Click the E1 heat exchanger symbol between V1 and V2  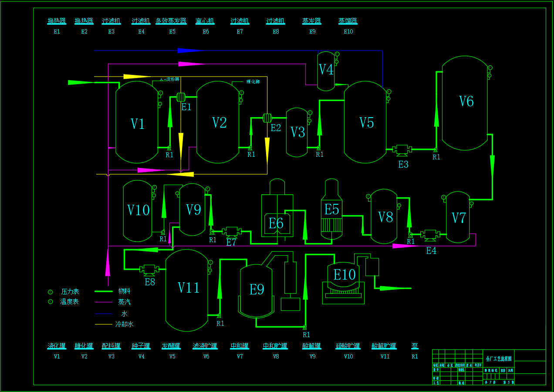(181, 97)
